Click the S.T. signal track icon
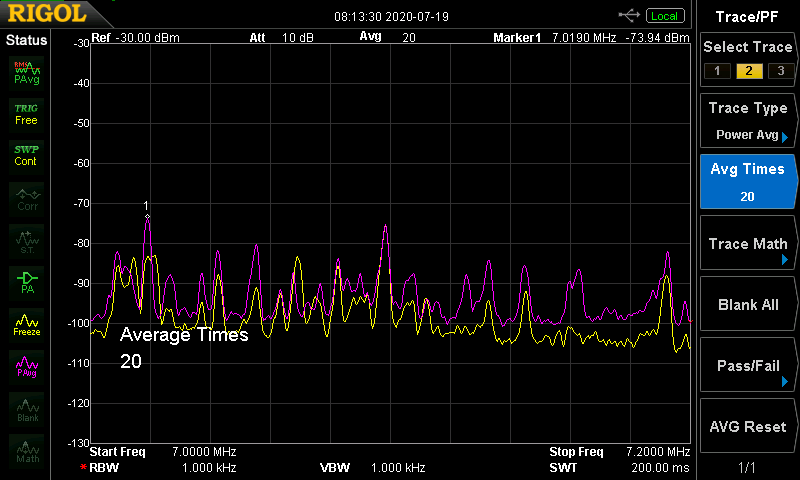This screenshot has width=800, height=480. click(x=27, y=242)
